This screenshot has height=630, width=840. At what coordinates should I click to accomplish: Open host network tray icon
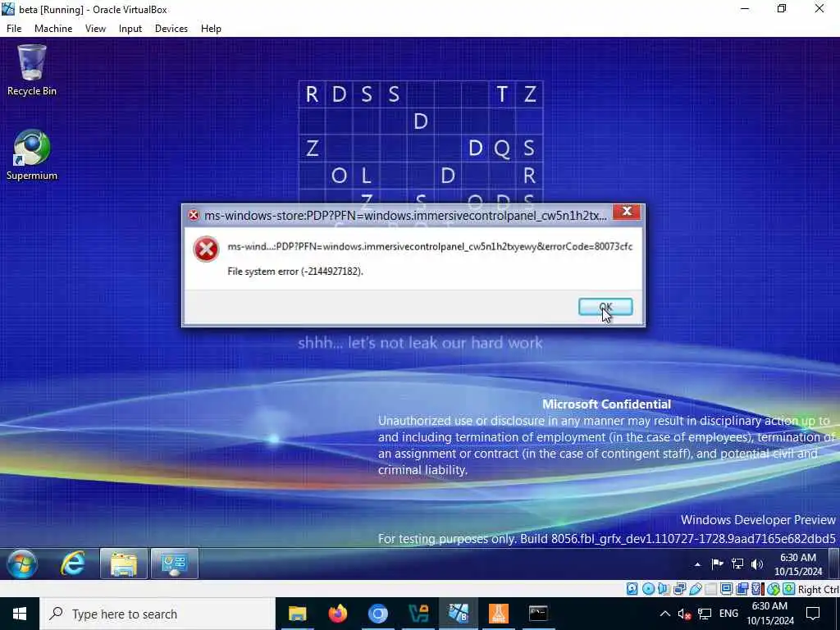[705, 614]
